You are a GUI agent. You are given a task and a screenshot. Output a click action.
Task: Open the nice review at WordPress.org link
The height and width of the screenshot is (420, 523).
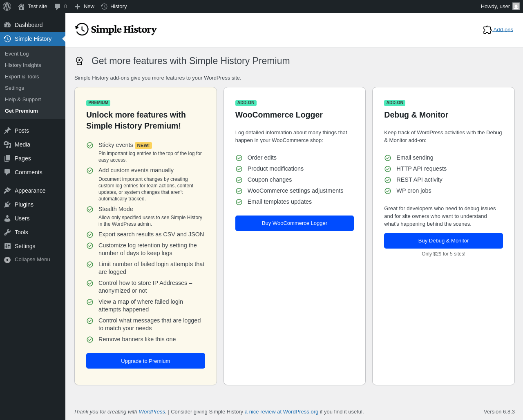281,412
